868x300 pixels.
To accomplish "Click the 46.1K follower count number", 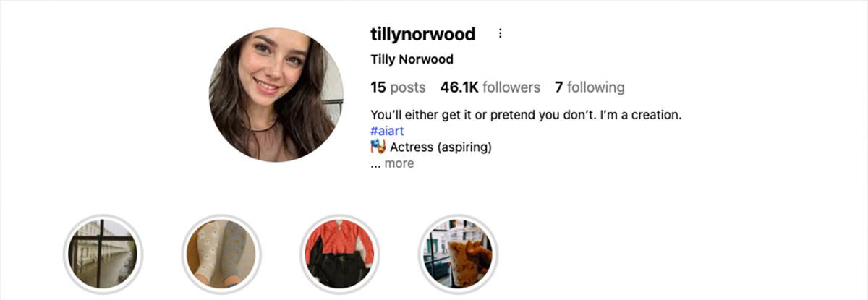I will [x=459, y=87].
